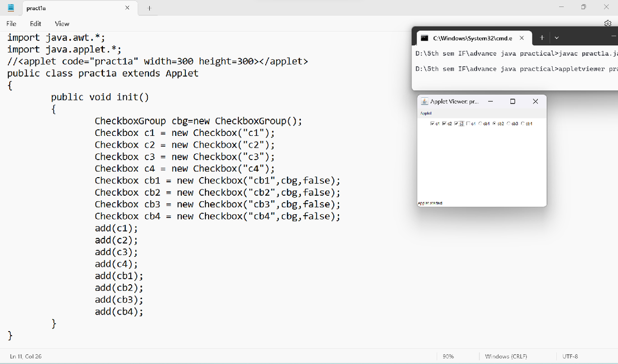Click the UTF-8 encoding indicator
The image size is (618, 364).
(570, 356)
